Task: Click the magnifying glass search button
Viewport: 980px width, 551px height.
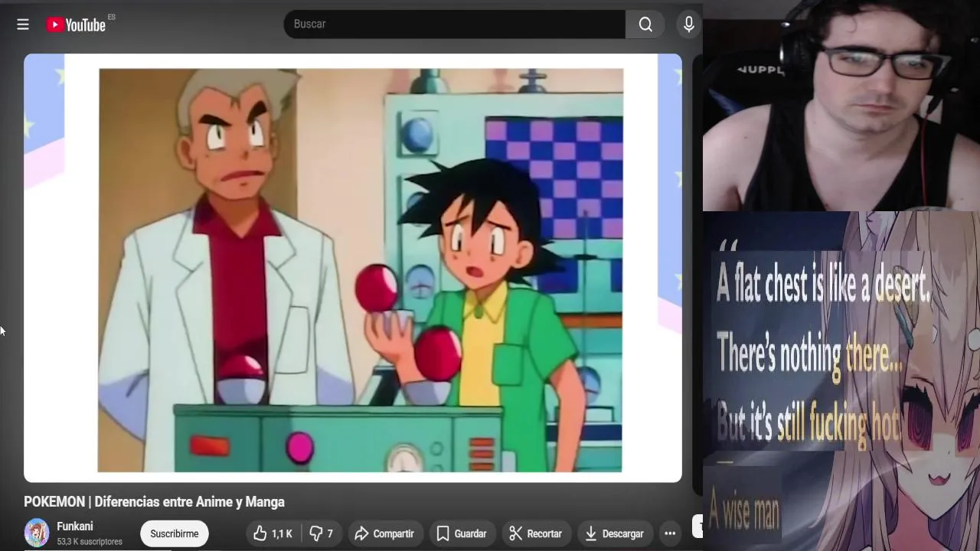Action: [x=645, y=24]
